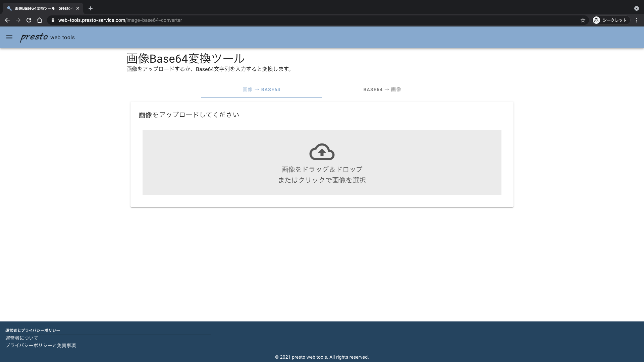
Task: Open Chrome's three-dot menu
Action: point(637,20)
